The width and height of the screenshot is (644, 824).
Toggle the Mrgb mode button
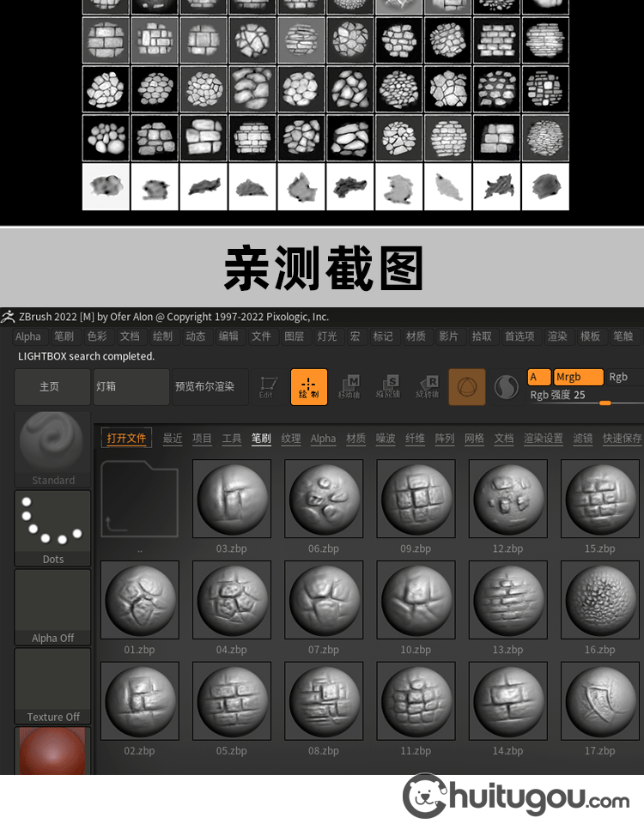point(579,377)
